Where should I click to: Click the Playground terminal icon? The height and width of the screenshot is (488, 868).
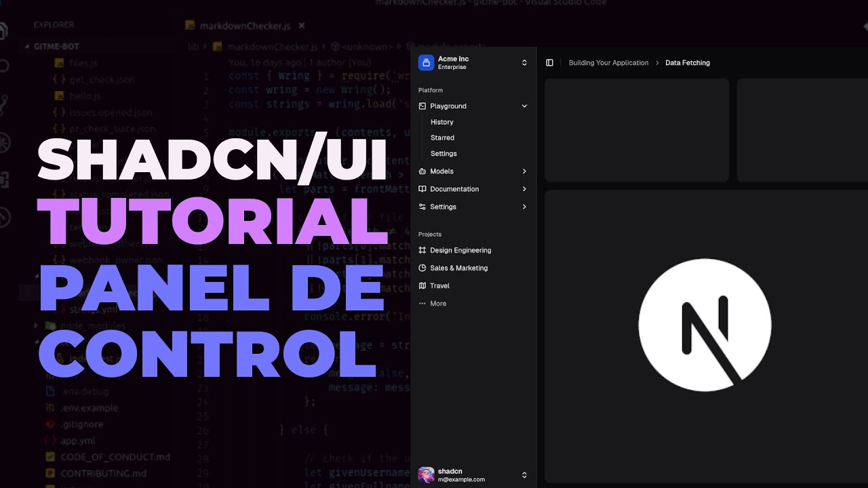422,106
